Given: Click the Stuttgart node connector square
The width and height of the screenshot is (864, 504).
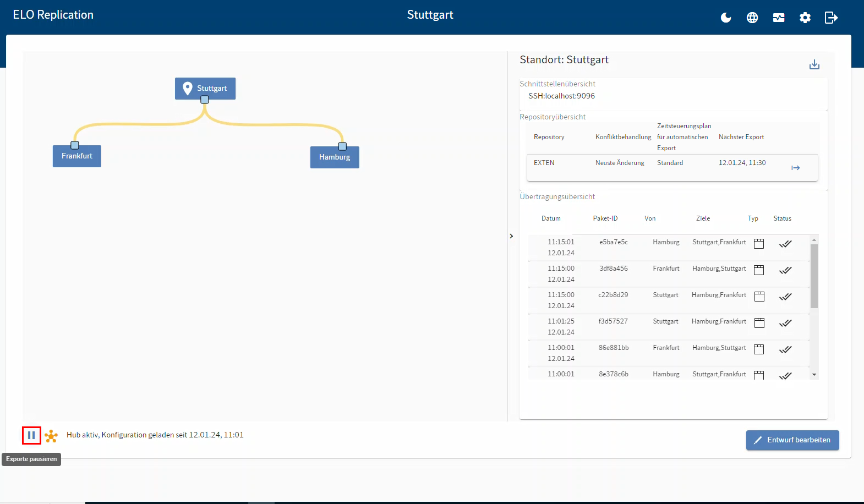Looking at the screenshot, I should click(x=205, y=100).
